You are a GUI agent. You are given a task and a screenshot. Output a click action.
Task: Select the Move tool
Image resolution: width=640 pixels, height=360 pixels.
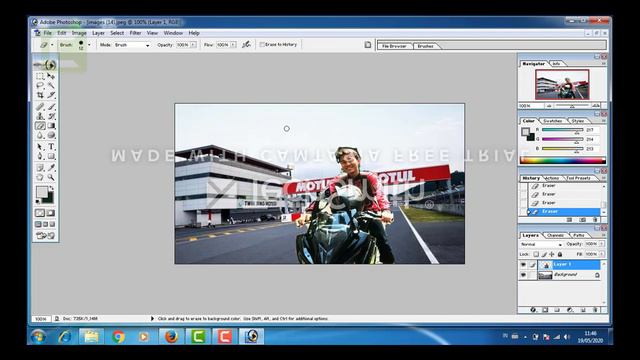click(x=51, y=76)
